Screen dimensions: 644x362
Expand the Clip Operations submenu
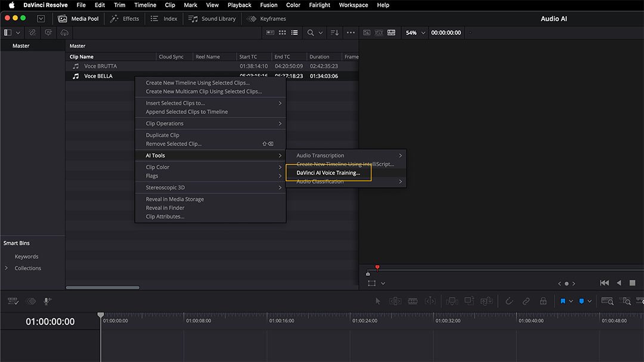pyautogui.click(x=210, y=123)
